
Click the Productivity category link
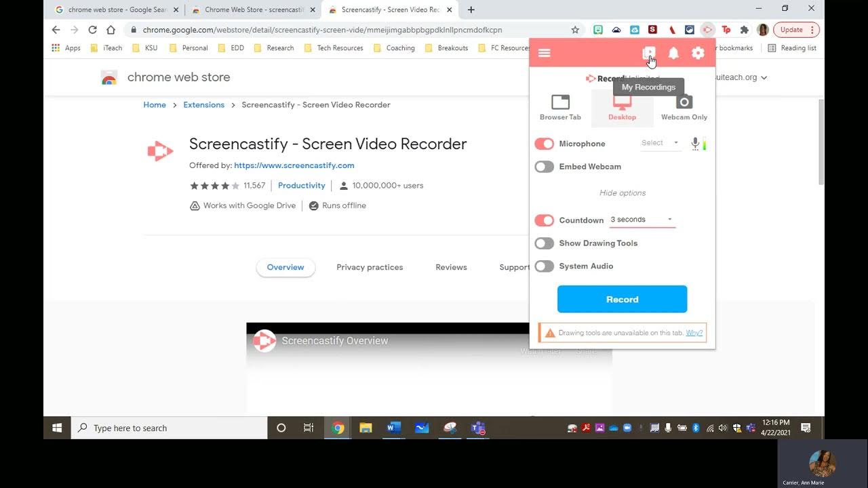pyautogui.click(x=302, y=186)
